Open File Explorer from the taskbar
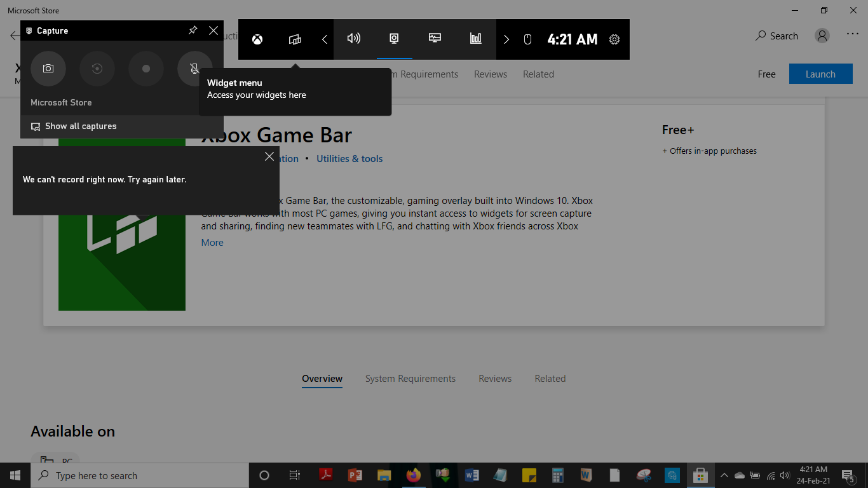 384,475
